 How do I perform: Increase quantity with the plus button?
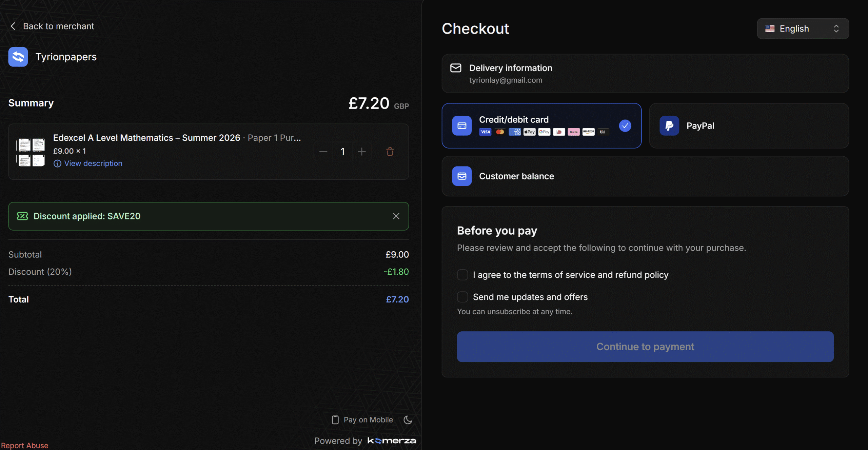(362, 152)
